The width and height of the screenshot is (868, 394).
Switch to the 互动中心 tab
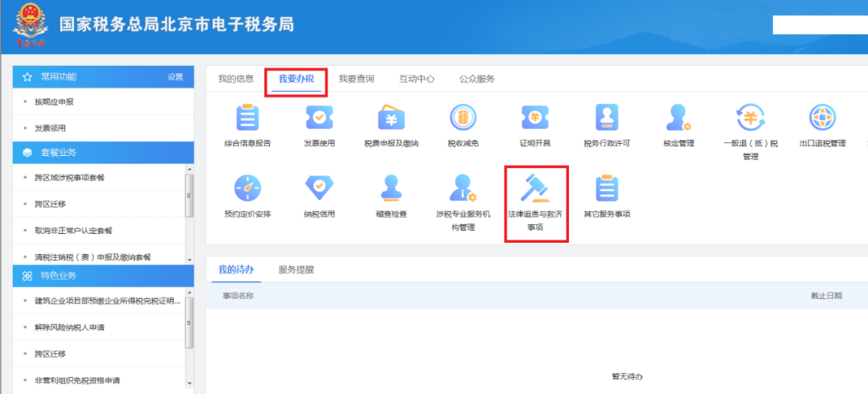point(417,79)
